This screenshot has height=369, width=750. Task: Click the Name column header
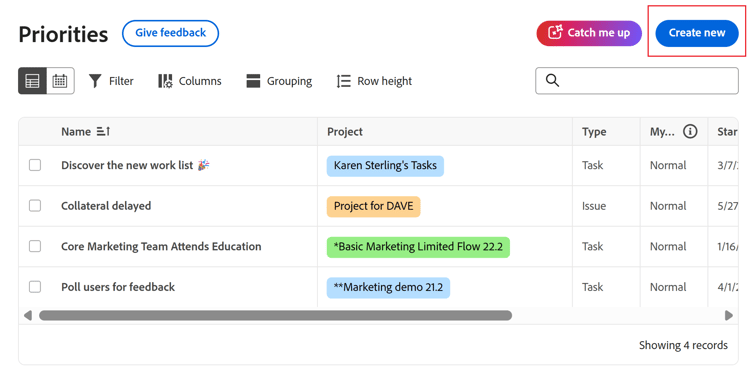(76, 132)
